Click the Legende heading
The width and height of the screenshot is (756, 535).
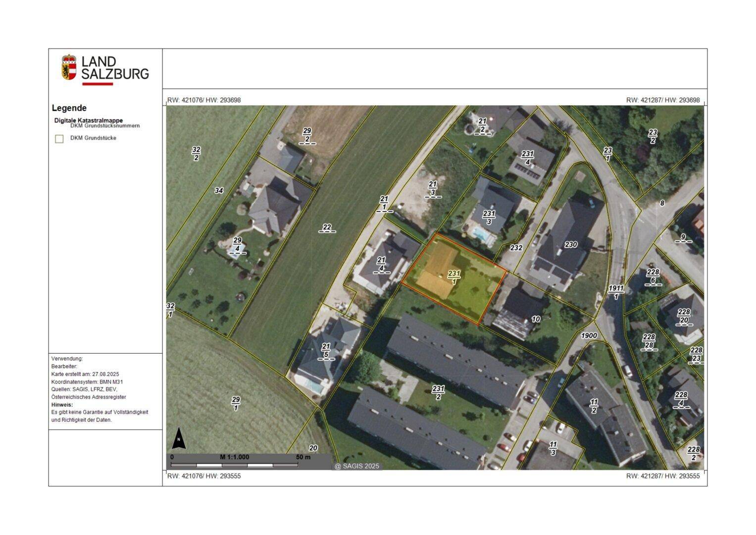click(x=69, y=108)
